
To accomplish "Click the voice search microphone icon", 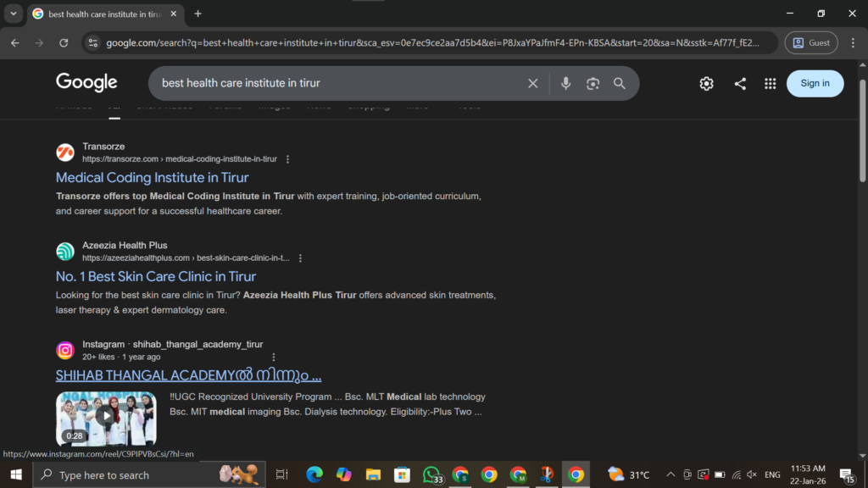I will [566, 83].
